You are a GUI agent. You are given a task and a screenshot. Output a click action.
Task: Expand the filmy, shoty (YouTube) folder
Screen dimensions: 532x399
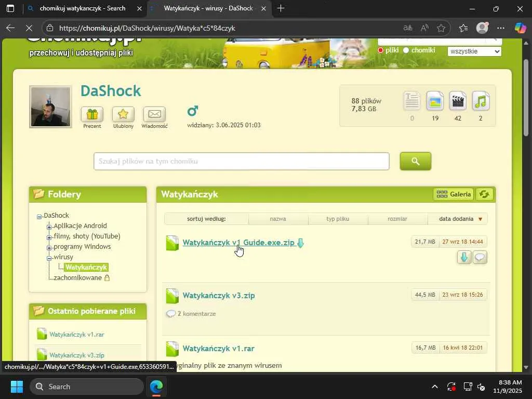tap(49, 237)
